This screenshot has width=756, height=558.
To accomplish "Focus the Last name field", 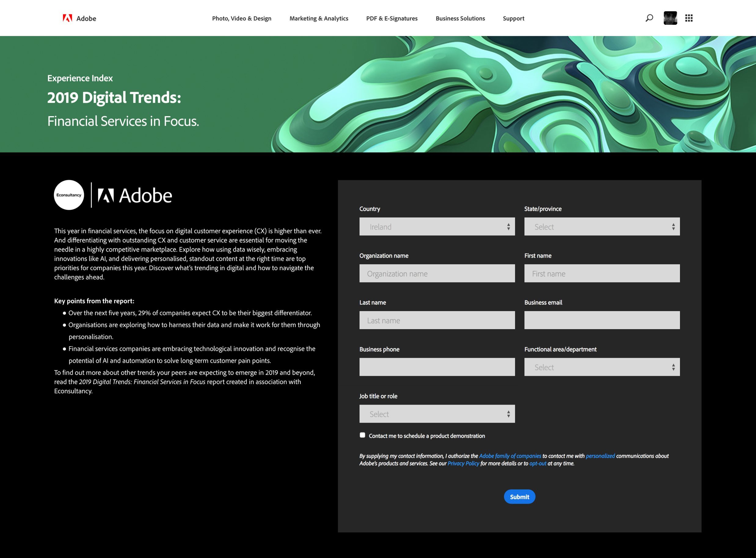I will coord(437,320).
